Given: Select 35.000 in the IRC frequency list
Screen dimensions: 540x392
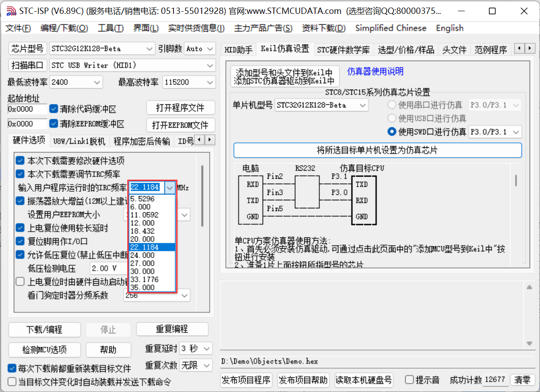Looking at the screenshot, I should (x=152, y=288).
